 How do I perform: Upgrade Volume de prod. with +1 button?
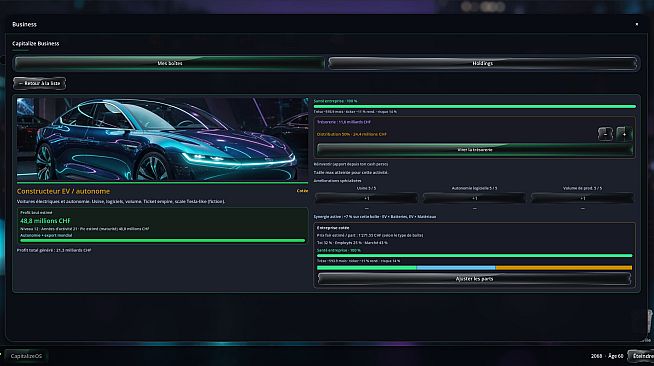(x=582, y=198)
